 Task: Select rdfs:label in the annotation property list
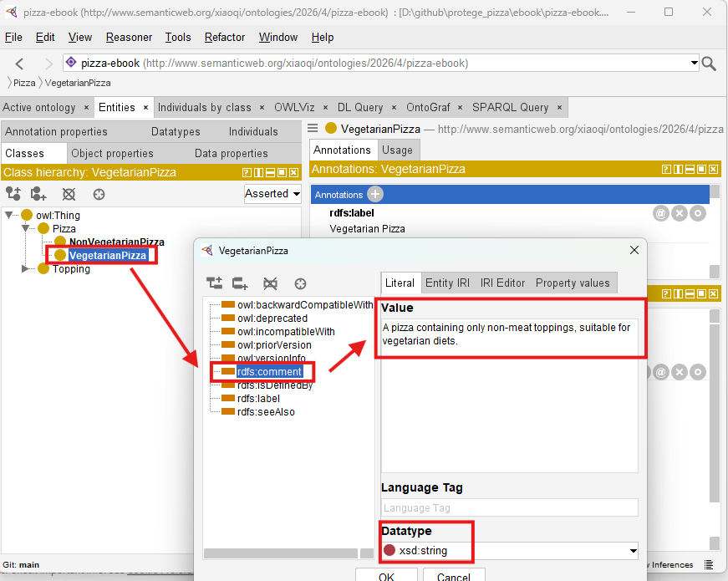(258, 399)
